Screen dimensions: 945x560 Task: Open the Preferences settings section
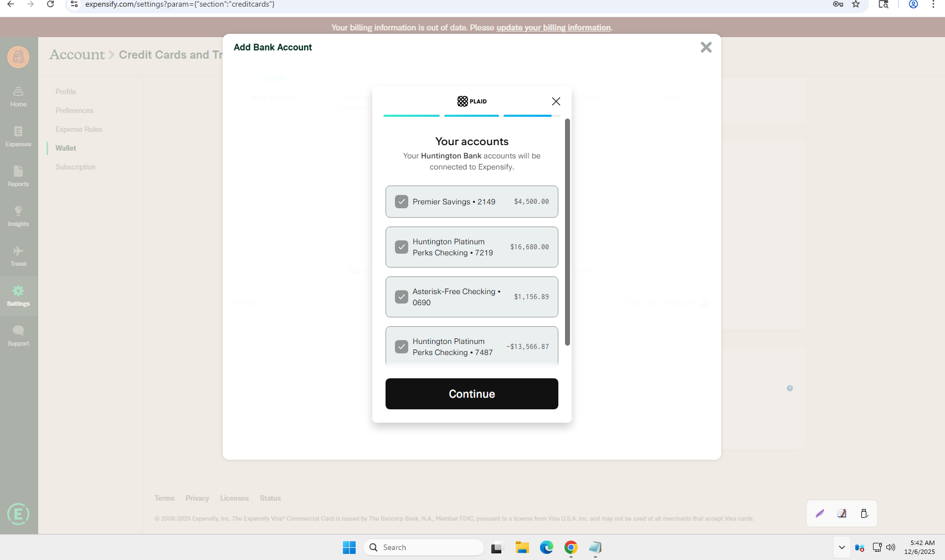[74, 110]
